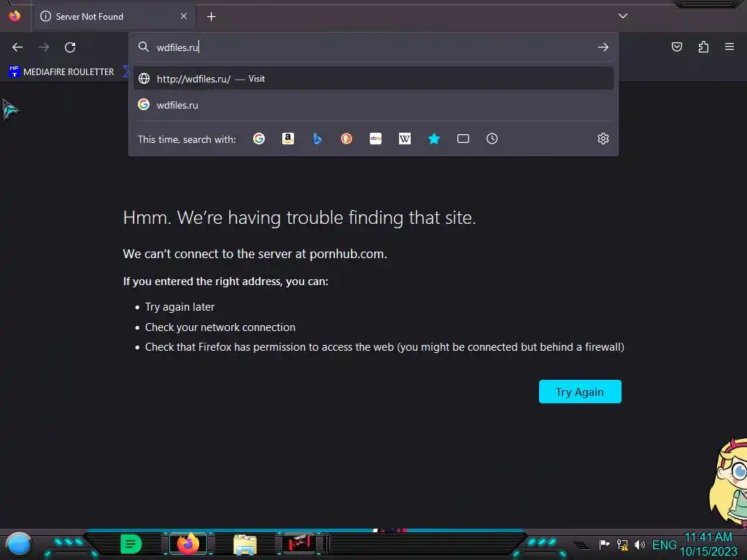Viewport: 747px width, 560px height.
Task: Reload the current page
Action: (x=70, y=47)
